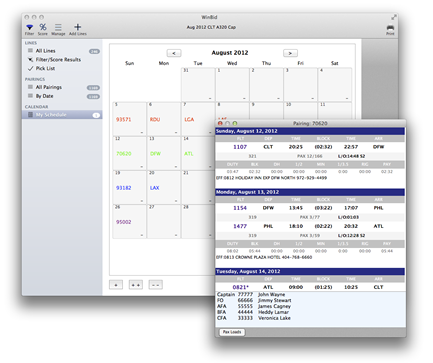The image size is (433, 363).
Task: Open Filter/Score Results in sidebar
Action: click(x=58, y=59)
